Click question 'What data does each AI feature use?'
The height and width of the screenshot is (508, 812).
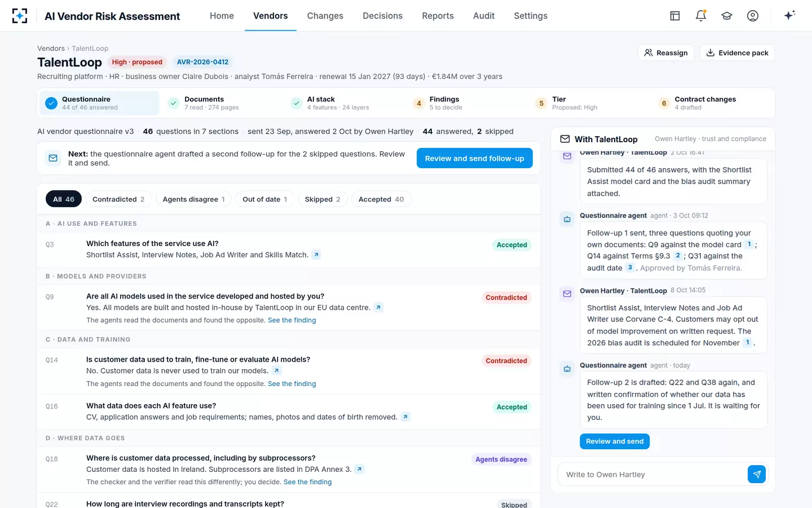coord(151,406)
